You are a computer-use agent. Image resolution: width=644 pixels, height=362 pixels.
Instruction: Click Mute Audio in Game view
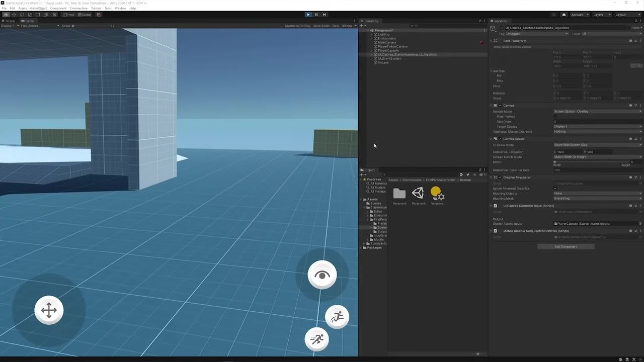[x=321, y=26]
